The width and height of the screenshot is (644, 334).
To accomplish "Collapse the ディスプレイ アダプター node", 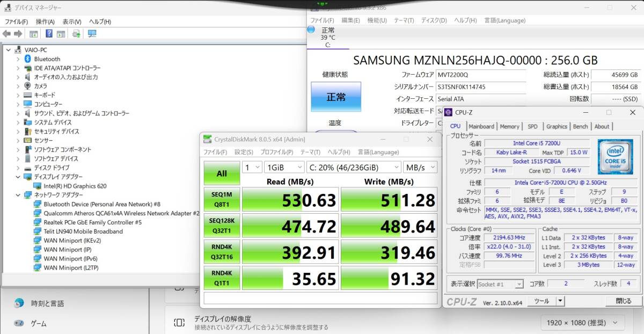I will click(18, 177).
